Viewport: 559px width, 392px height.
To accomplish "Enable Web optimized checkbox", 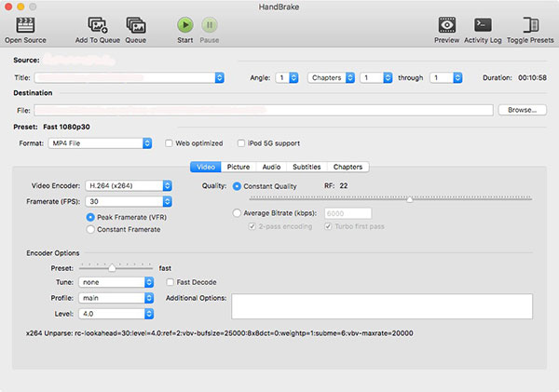I will (x=169, y=143).
